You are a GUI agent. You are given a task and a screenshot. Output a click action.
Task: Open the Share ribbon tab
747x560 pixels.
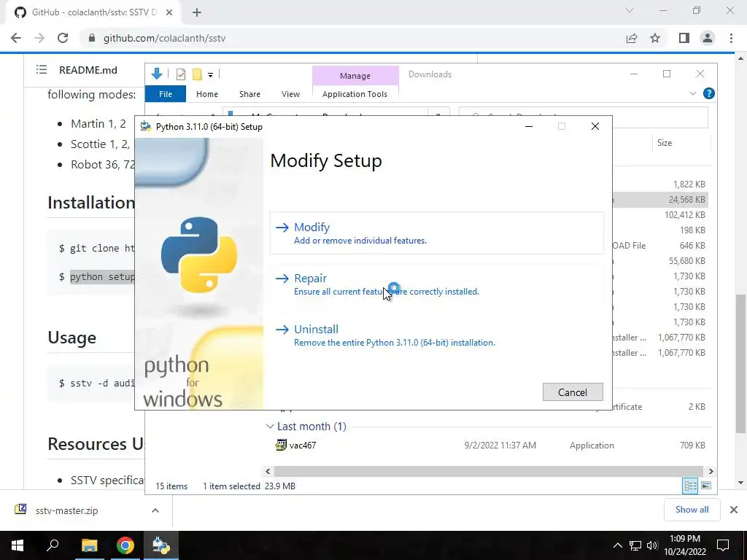tap(249, 94)
